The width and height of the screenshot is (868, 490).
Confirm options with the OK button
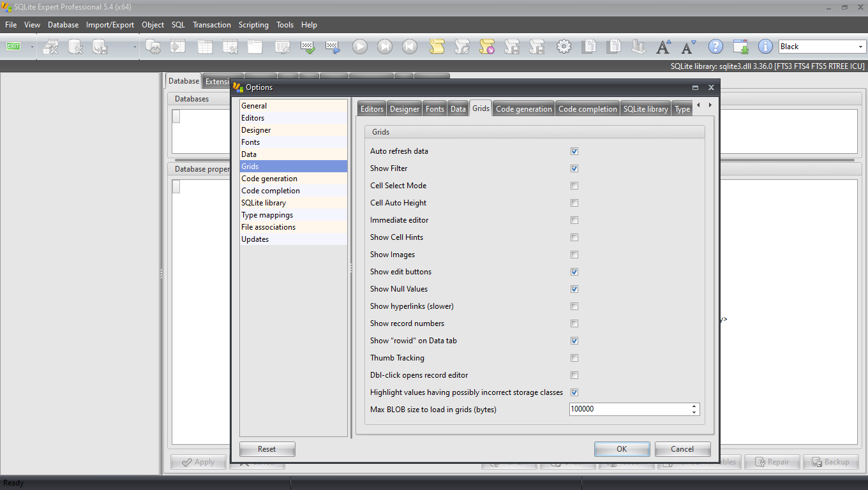622,449
